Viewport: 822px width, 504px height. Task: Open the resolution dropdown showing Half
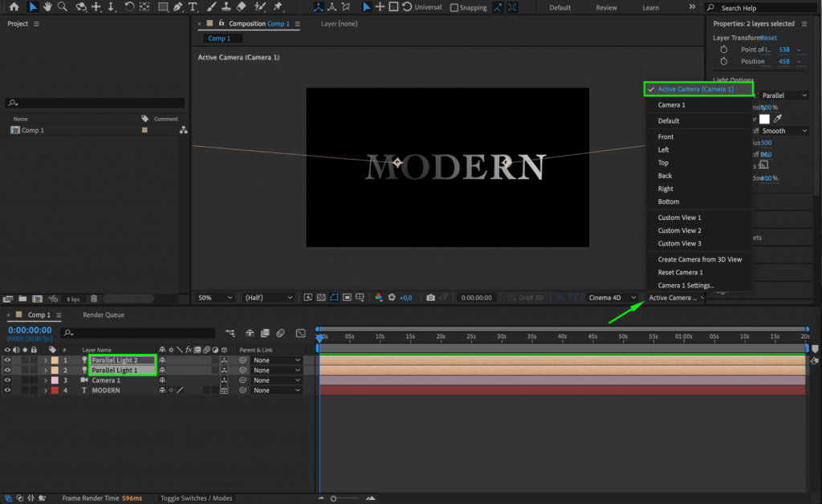268,297
